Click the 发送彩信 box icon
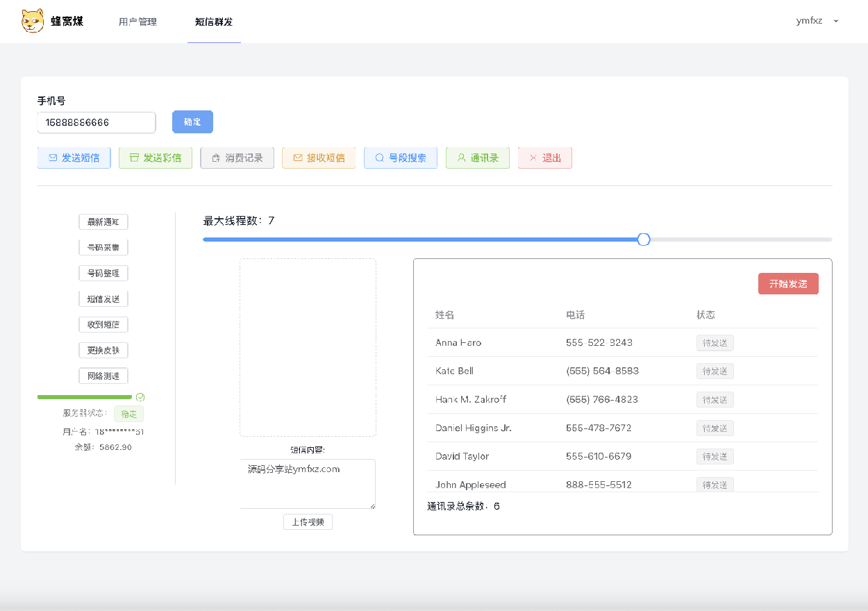The width and height of the screenshot is (868, 611). [x=135, y=158]
